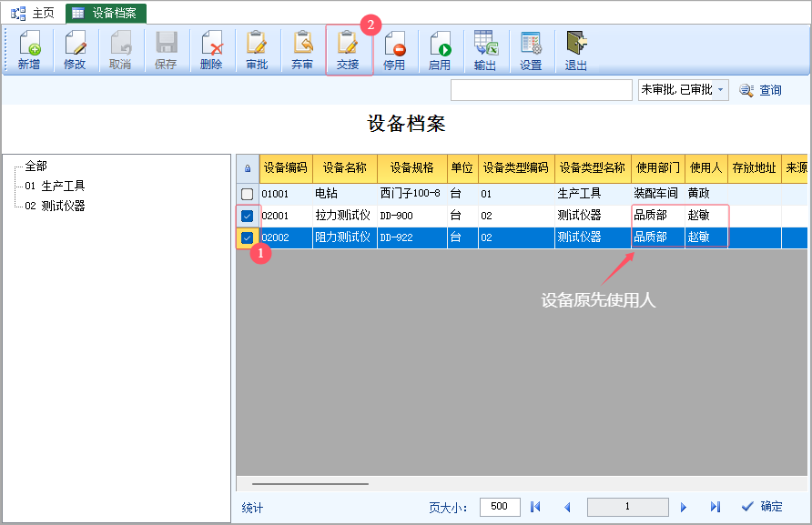Click the 确定 confirm button
This screenshot has width=812, height=525.
[762, 507]
